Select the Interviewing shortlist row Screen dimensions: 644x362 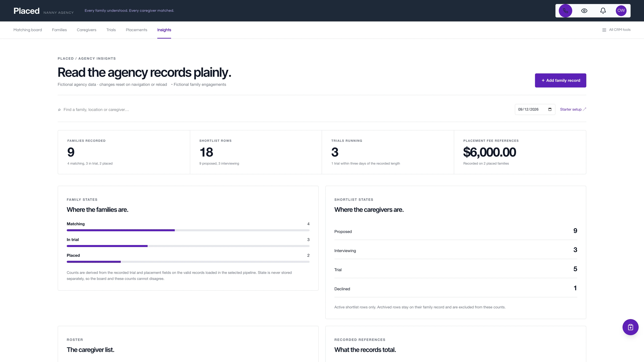pos(456,250)
